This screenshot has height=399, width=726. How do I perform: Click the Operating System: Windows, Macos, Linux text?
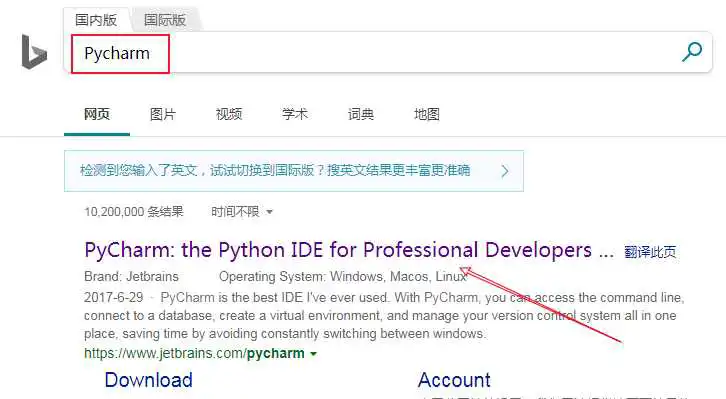[343, 276]
